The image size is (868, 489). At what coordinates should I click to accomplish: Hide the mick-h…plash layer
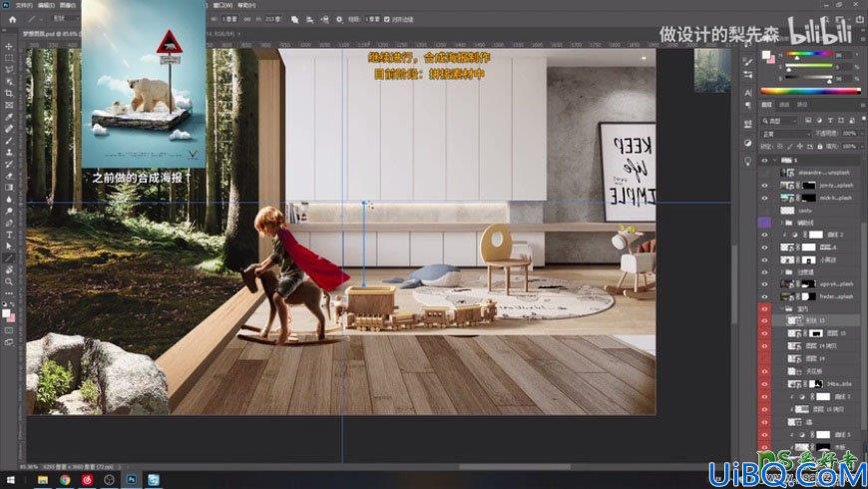coord(764,198)
